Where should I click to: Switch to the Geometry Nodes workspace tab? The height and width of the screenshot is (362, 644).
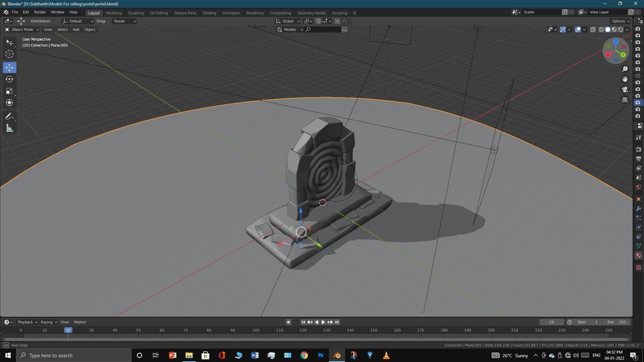(311, 13)
